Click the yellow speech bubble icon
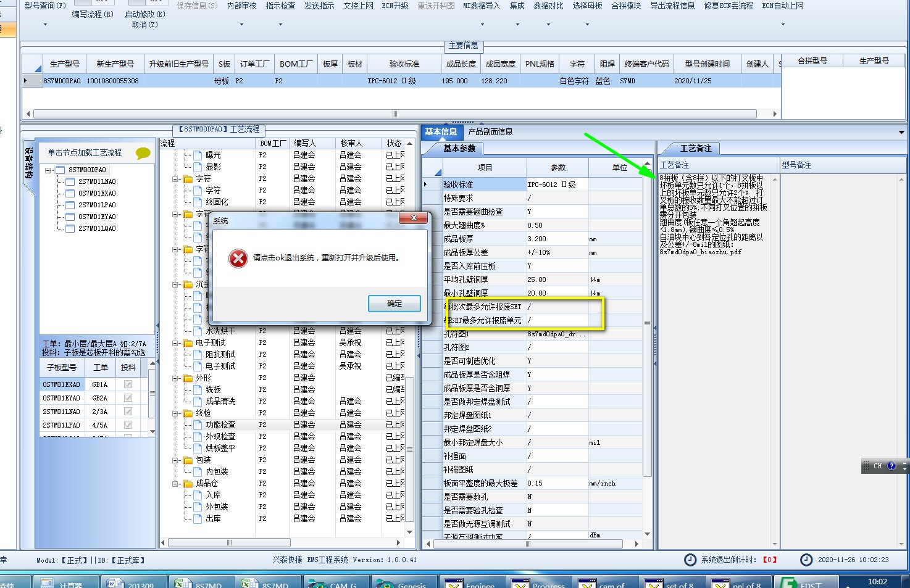The image size is (910, 588). [143, 153]
